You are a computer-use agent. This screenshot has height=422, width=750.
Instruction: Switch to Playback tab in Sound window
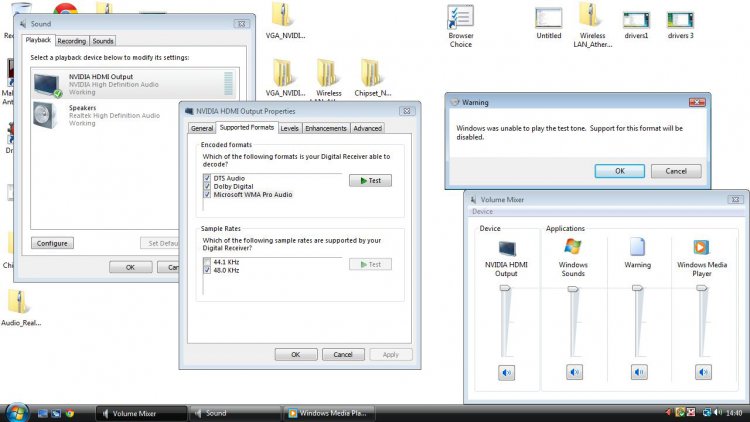[x=38, y=40]
